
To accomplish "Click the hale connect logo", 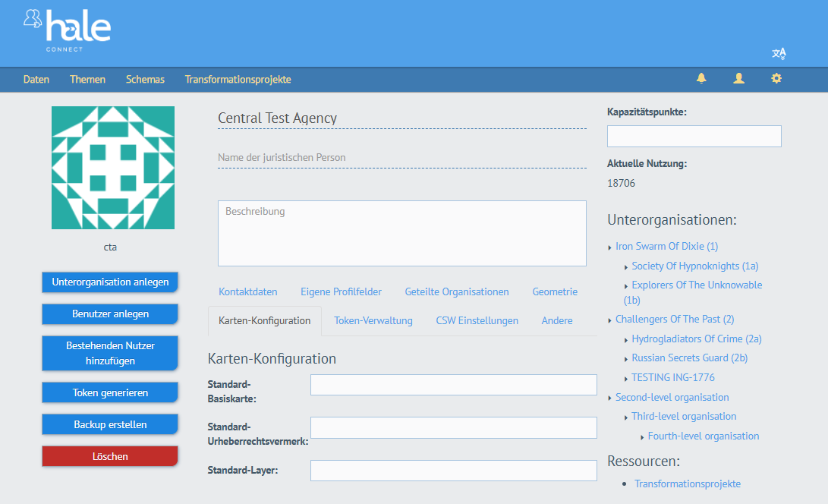I will tap(68, 30).
